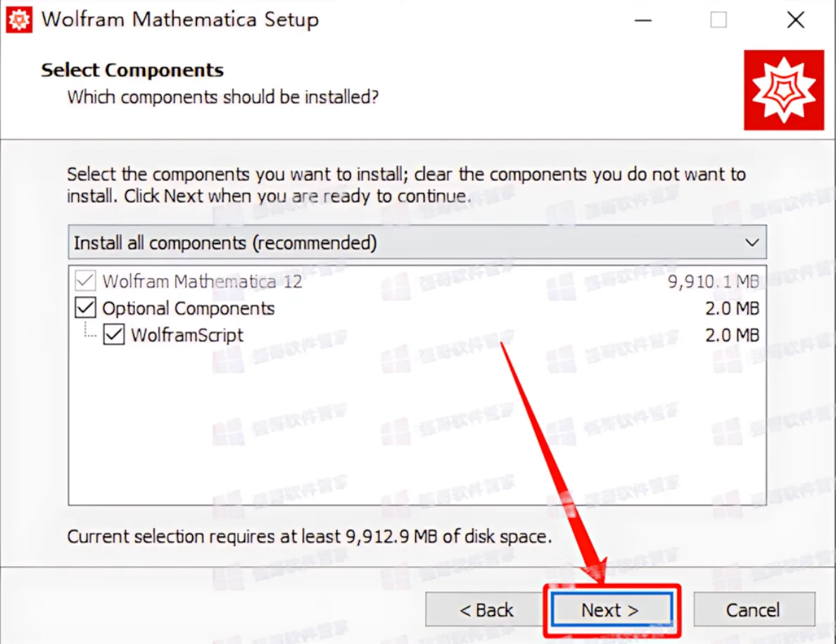This screenshot has height=644, width=836.
Task: Click the disk space requirement text
Action: [309, 536]
